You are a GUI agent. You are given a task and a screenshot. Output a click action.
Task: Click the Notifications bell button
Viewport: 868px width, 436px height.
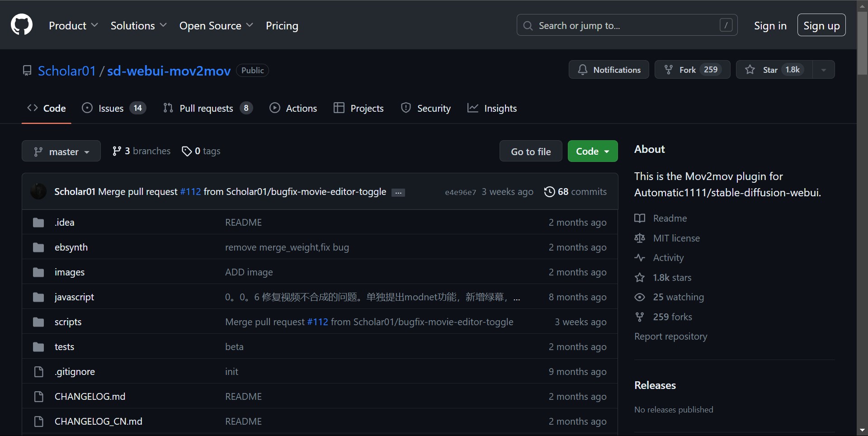pos(609,70)
